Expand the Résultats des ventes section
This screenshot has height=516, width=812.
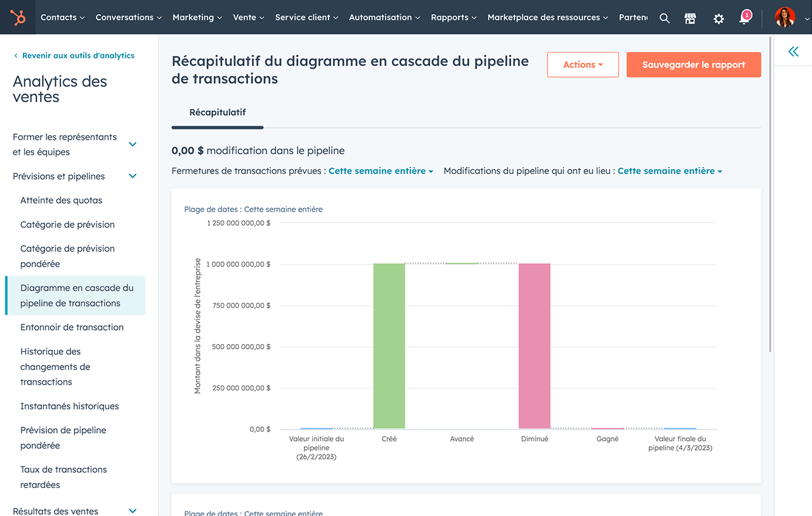tap(133, 511)
